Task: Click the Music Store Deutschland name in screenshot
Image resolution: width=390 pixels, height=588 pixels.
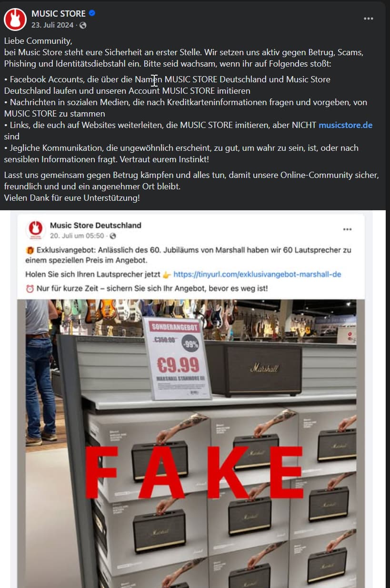Action: pyautogui.click(x=96, y=225)
